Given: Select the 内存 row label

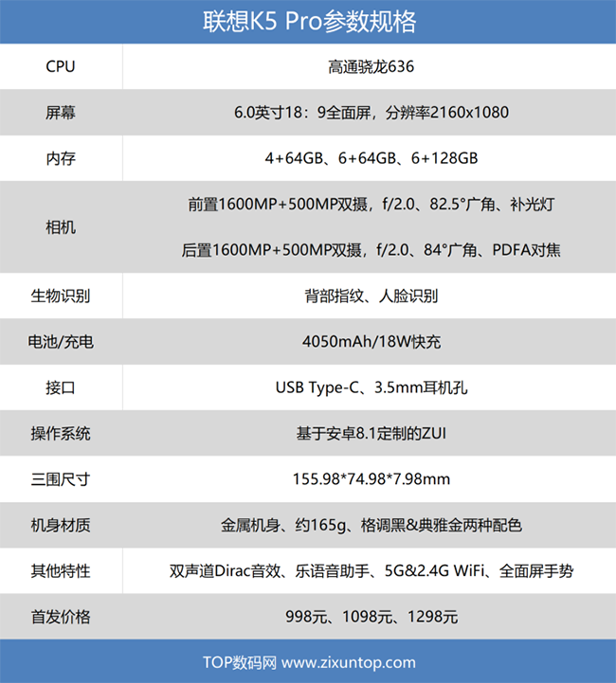Looking at the screenshot, I should [61, 158].
